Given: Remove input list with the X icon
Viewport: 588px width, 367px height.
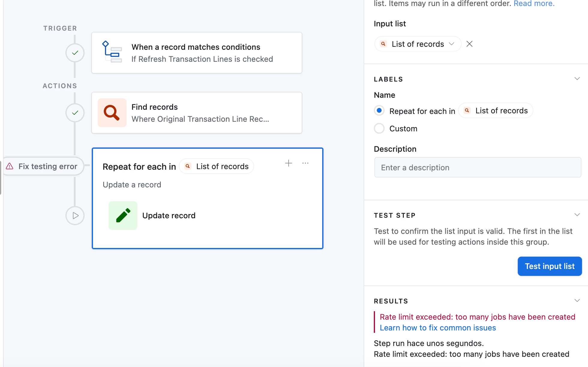Looking at the screenshot, I should tap(469, 44).
